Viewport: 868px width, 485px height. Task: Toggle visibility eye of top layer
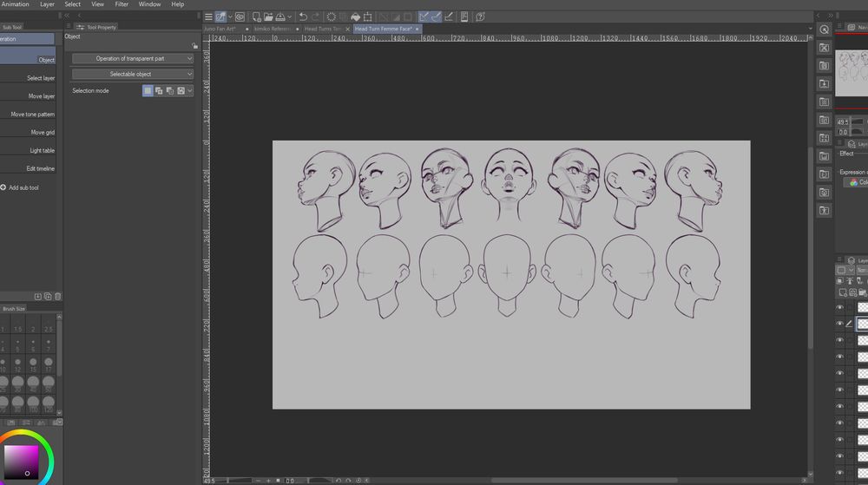[x=839, y=307]
